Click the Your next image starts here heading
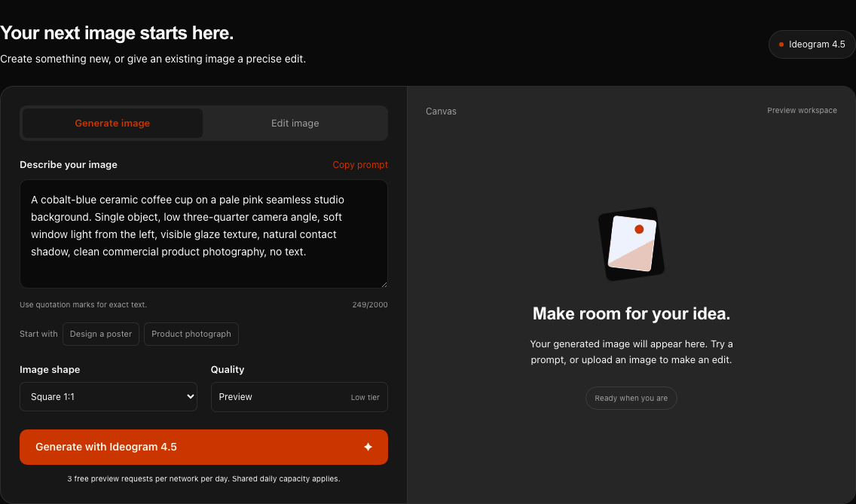This screenshot has height=504, width=856. click(117, 32)
